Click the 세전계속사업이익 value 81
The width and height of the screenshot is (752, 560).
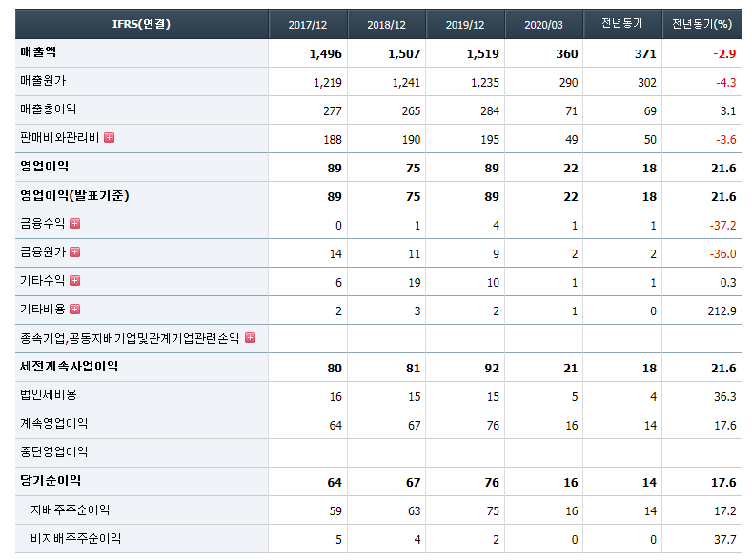tap(413, 369)
